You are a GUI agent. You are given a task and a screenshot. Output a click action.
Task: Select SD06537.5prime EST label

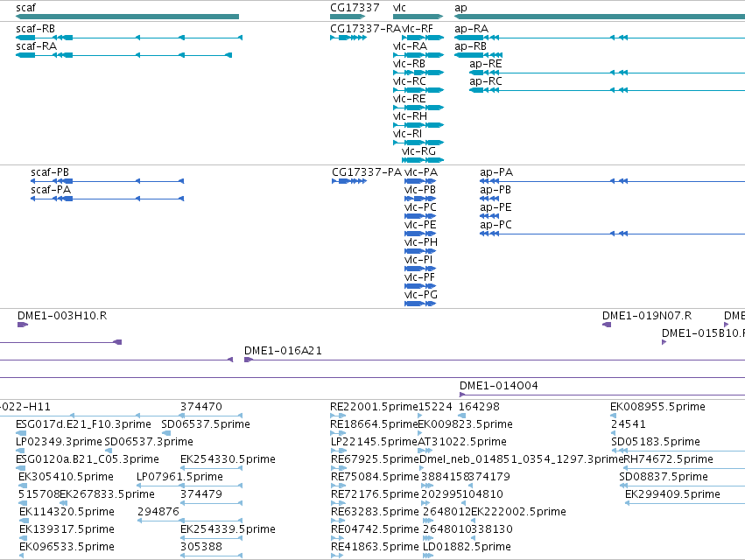[x=206, y=424]
